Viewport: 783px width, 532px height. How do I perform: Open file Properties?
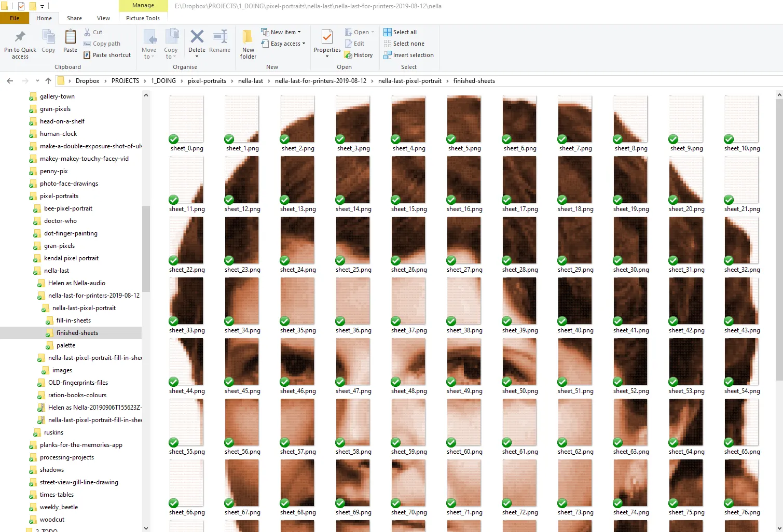pyautogui.click(x=326, y=41)
